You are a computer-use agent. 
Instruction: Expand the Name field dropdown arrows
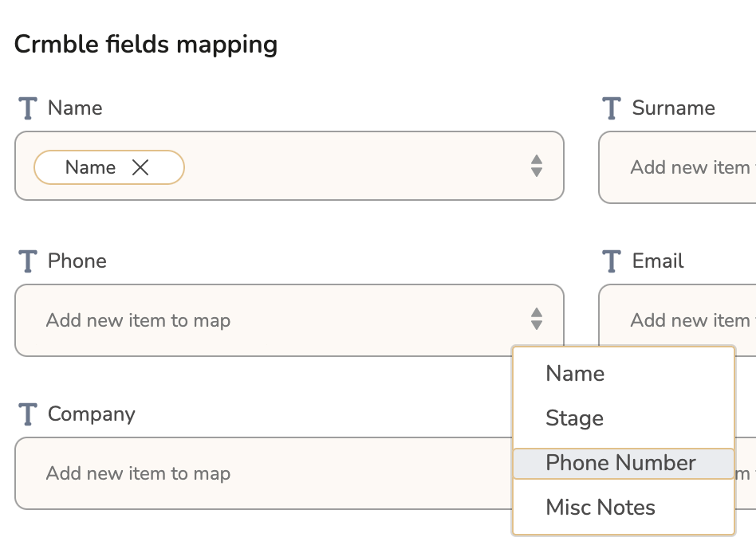[537, 166]
